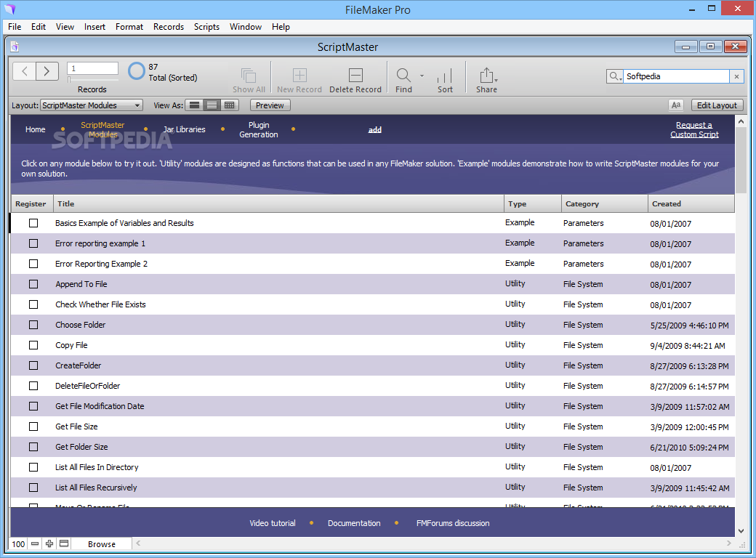The width and height of the screenshot is (756, 558).
Task: Click the vertical scrollbar down arrow
Action: click(741, 531)
